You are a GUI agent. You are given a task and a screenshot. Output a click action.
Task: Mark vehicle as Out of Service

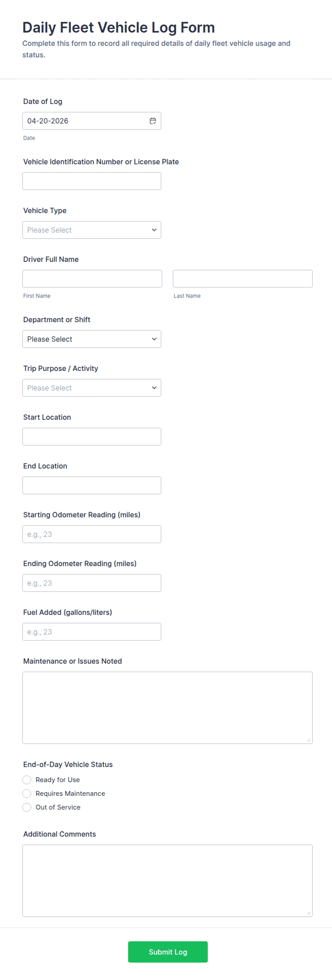27,807
